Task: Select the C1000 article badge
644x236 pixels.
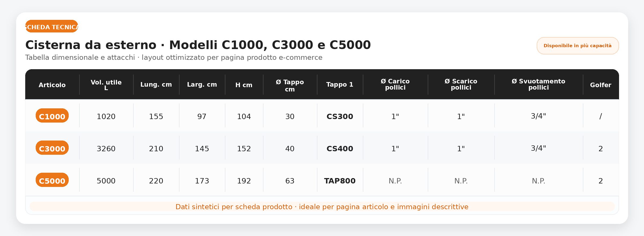Action: point(52,116)
